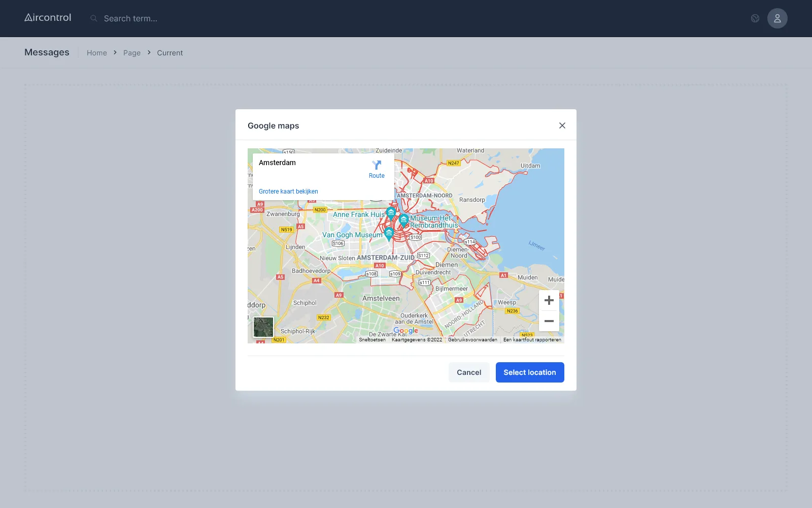This screenshot has height=508, width=812.
Task: Zoom out on the map
Action: tap(549, 321)
